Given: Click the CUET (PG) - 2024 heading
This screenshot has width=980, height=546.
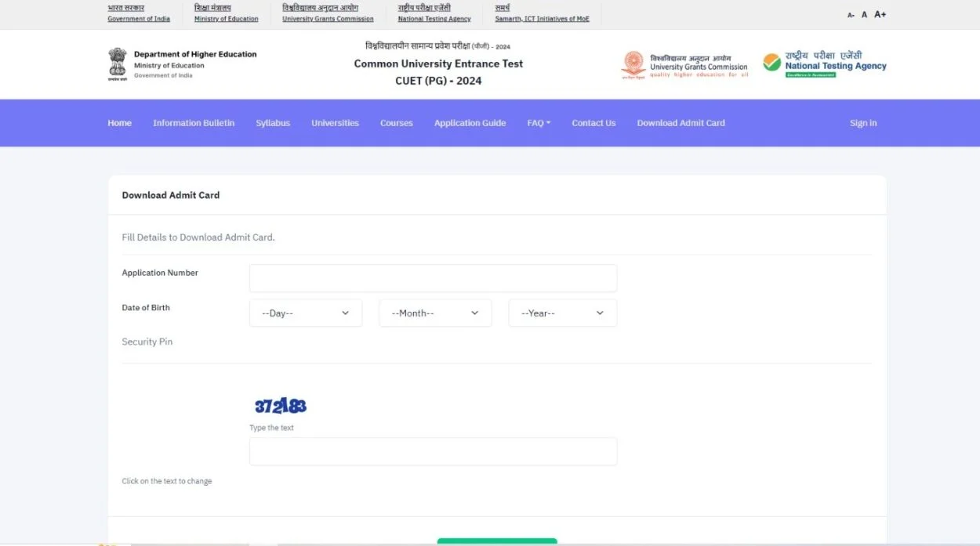Looking at the screenshot, I should click(438, 81).
